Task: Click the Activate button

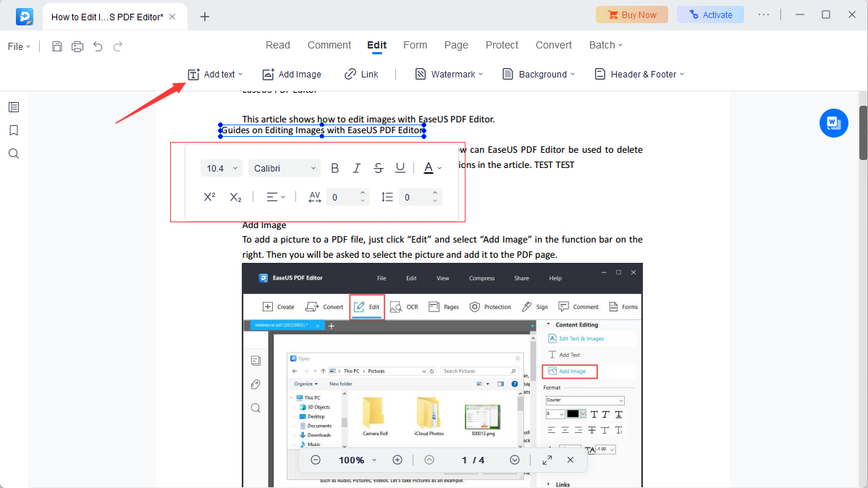Action: 711,15
